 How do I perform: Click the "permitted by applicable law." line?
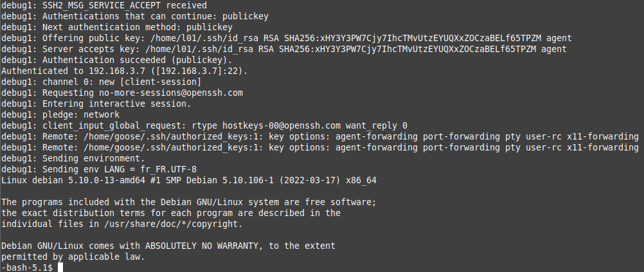tap(73, 257)
